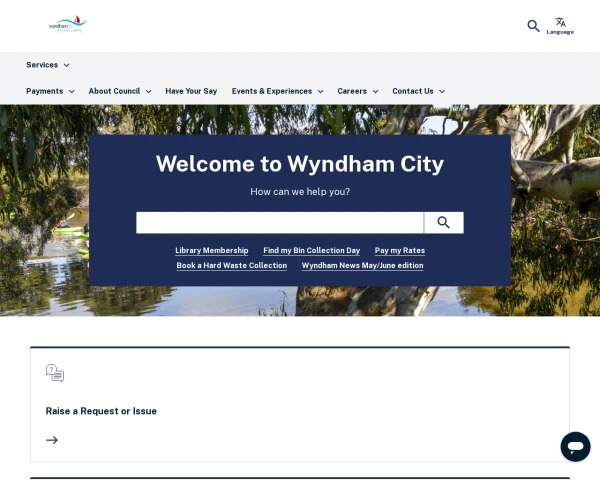The image size is (600, 480).
Task: Open the Raise a Request or Issue card
Action: tap(300, 404)
